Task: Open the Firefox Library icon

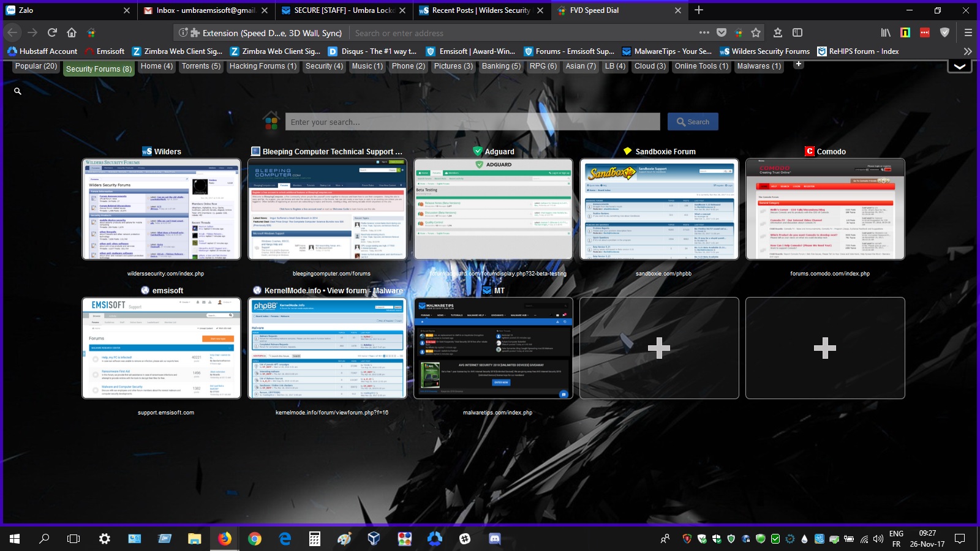Action: pyautogui.click(x=886, y=32)
